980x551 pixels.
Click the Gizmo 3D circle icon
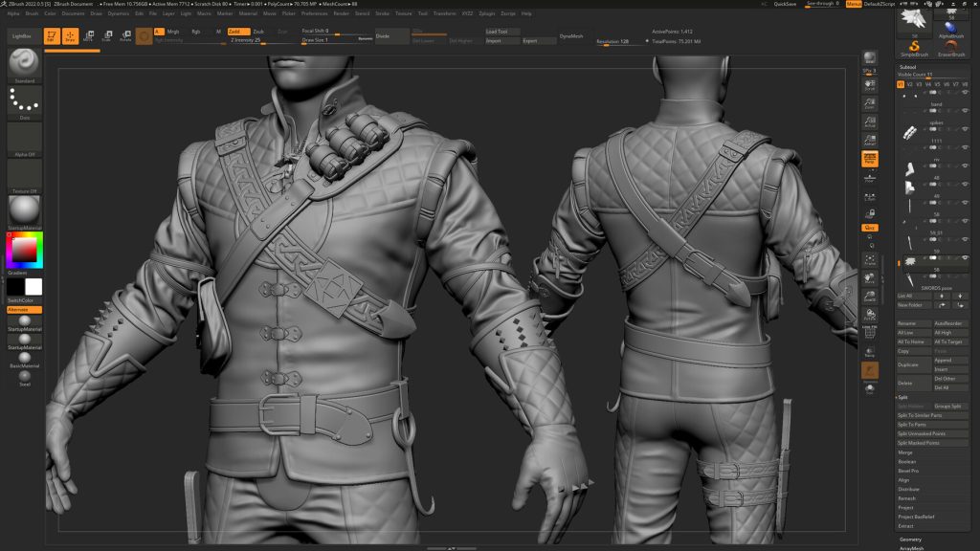pos(144,36)
